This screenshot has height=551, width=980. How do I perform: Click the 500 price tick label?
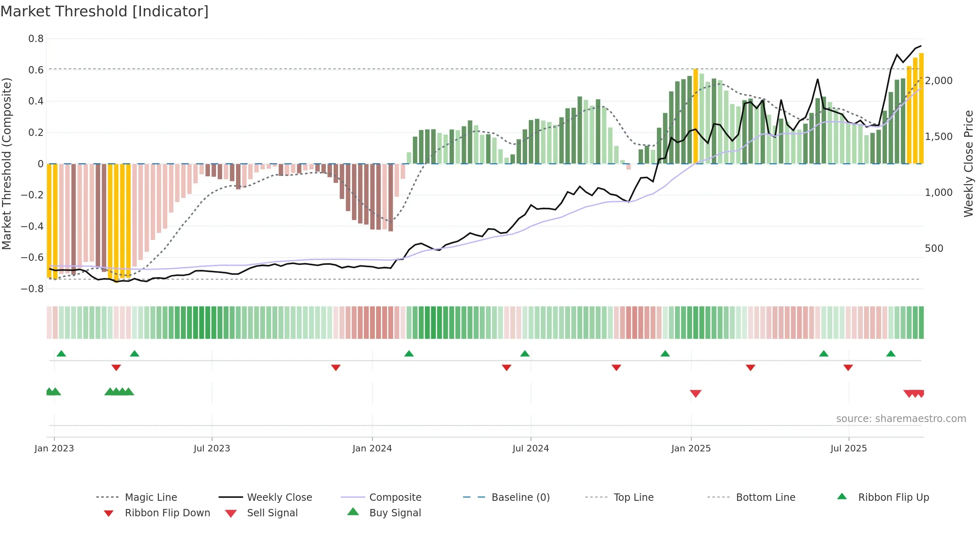934,249
